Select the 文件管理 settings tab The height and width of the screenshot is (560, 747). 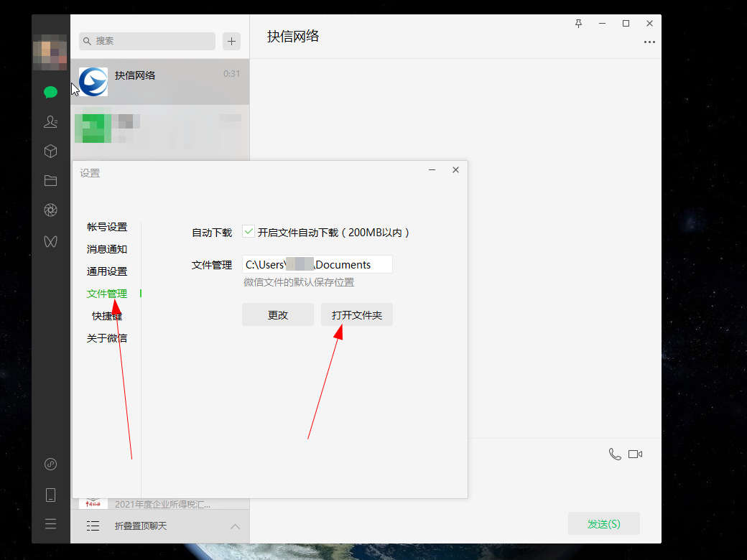[x=107, y=294]
